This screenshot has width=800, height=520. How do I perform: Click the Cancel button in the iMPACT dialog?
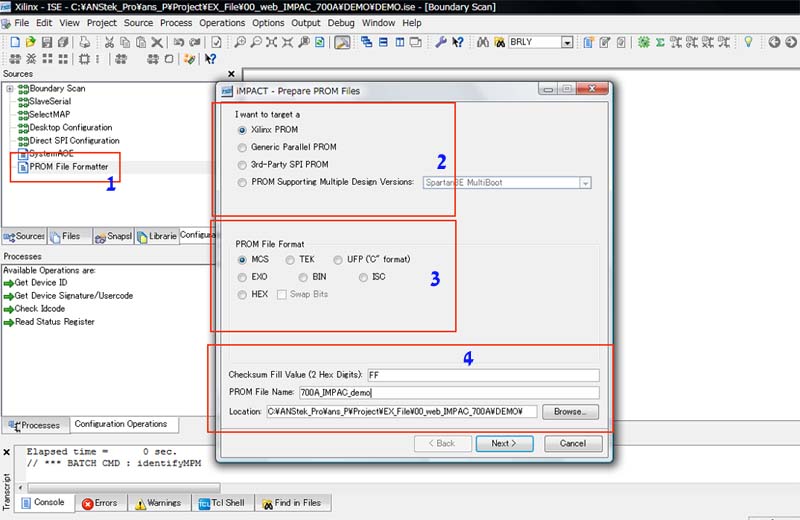(x=573, y=443)
